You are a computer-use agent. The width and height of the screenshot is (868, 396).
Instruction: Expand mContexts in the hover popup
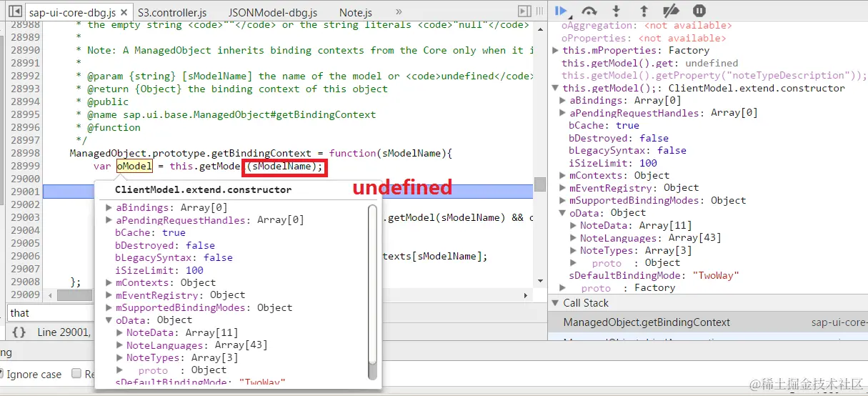coord(109,283)
